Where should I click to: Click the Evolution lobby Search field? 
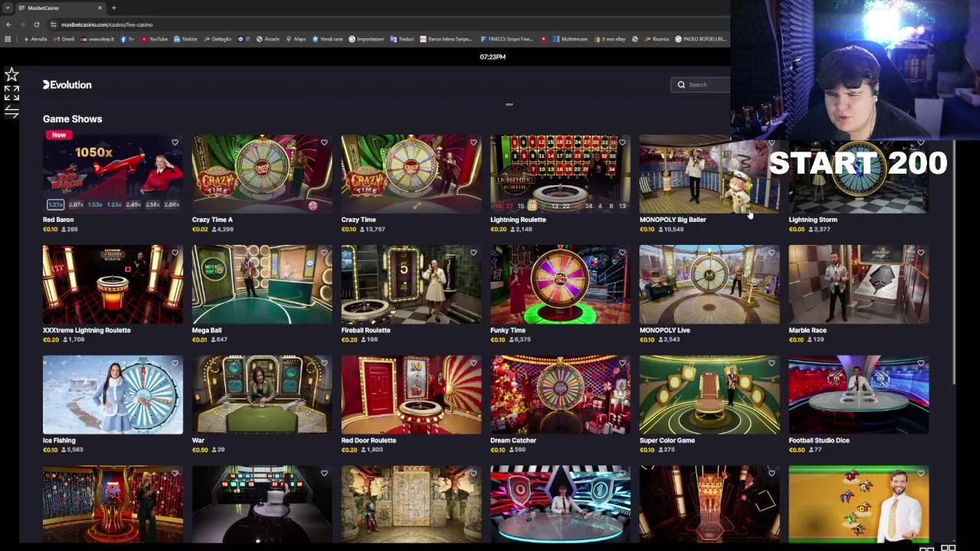[702, 85]
